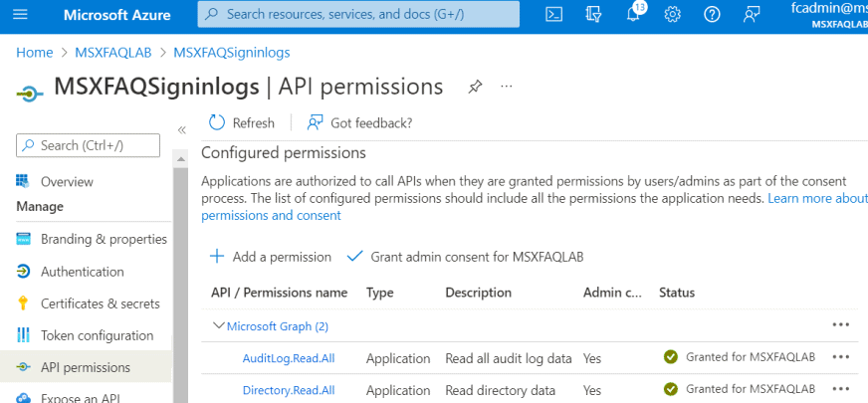Screen dimensions: 868x403
Task: Click Add a permission label
Action: pos(282,257)
